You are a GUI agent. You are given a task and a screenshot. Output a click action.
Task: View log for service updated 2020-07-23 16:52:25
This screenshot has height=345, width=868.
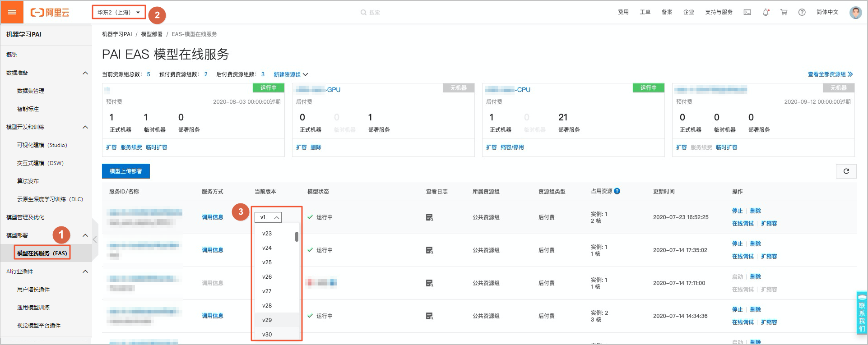[430, 217]
